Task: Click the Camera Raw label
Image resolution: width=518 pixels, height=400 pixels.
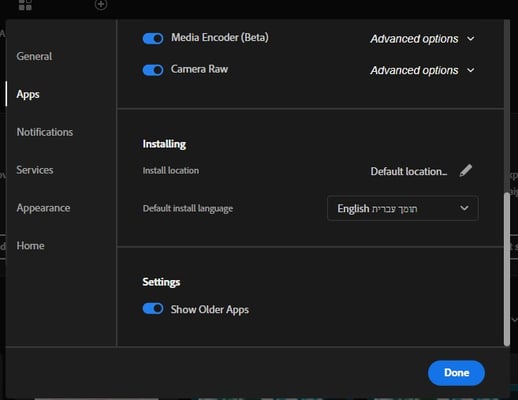Action: pyautogui.click(x=199, y=69)
